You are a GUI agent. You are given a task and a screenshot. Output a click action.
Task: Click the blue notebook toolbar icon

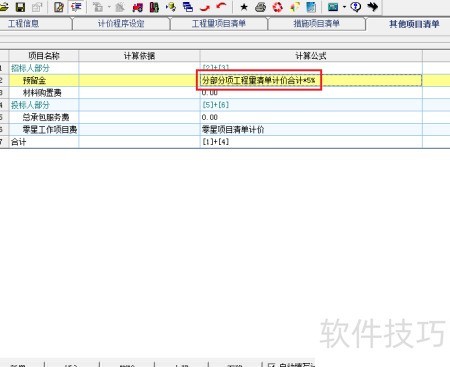tap(311, 7)
